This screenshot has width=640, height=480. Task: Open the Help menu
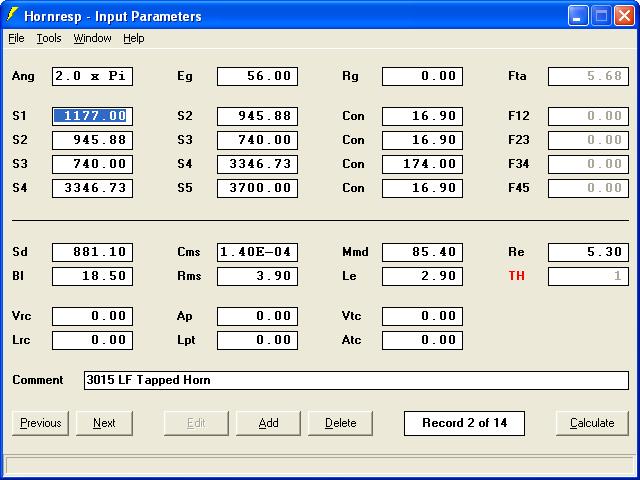(134, 38)
